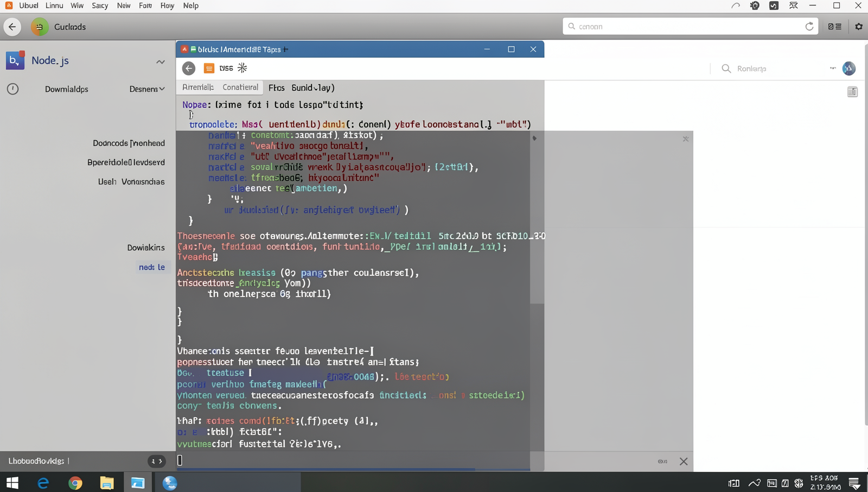Screen dimensions: 868x492
Task: Click the small panel icon on the right edge
Action: 852,92
